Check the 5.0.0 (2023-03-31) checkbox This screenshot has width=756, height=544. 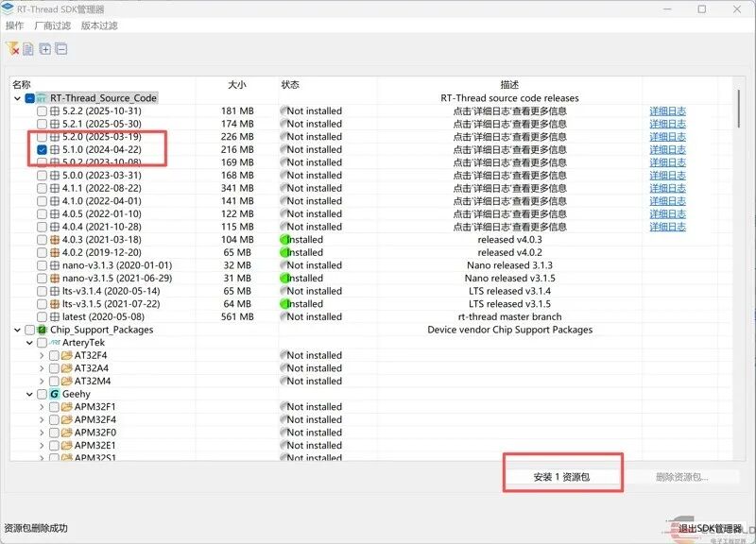[x=42, y=176]
